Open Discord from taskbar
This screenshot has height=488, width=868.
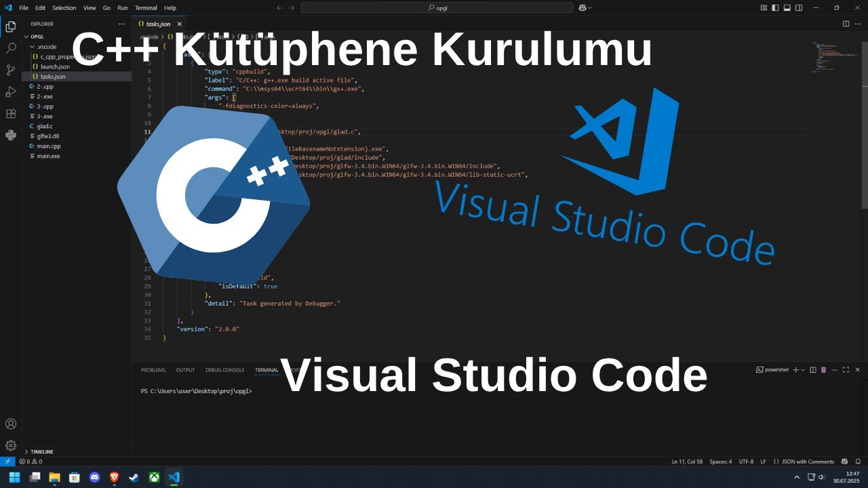94,477
